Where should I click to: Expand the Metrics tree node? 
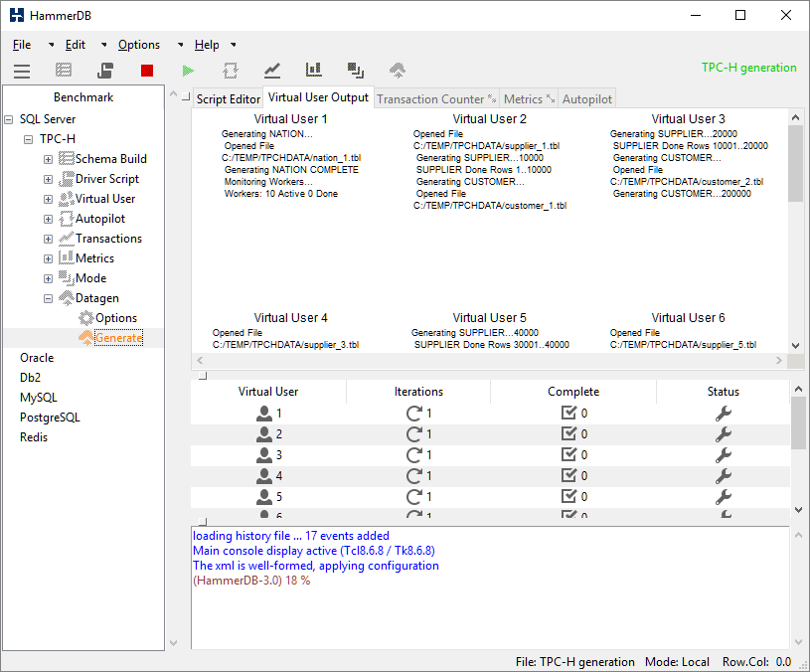(x=48, y=258)
